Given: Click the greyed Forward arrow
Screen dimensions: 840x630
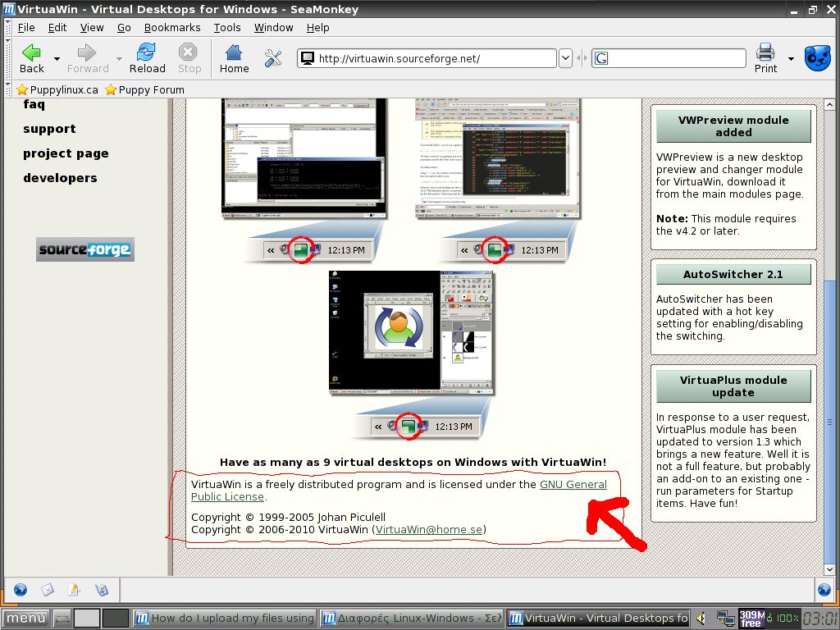Looking at the screenshot, I should [x=87, y=58].
